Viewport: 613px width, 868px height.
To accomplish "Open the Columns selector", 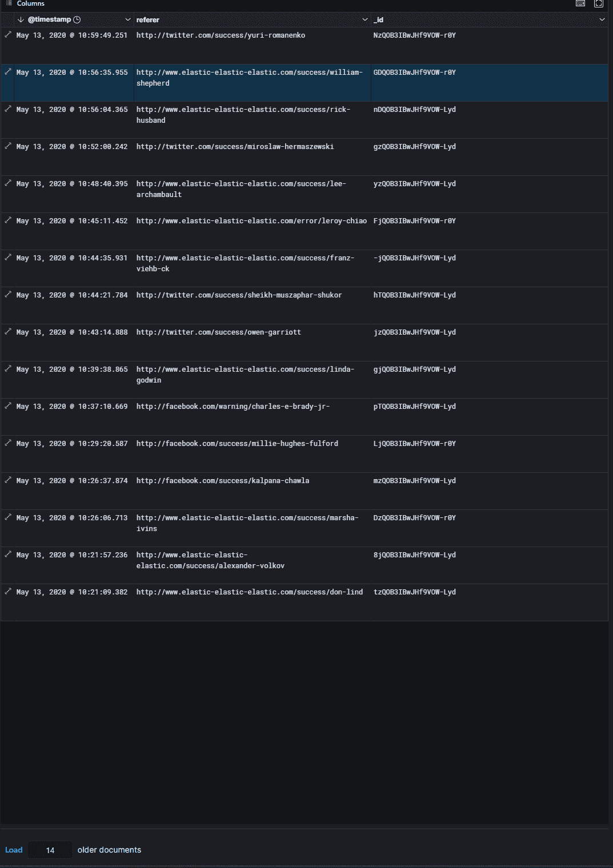I will (x=25, y=3).
